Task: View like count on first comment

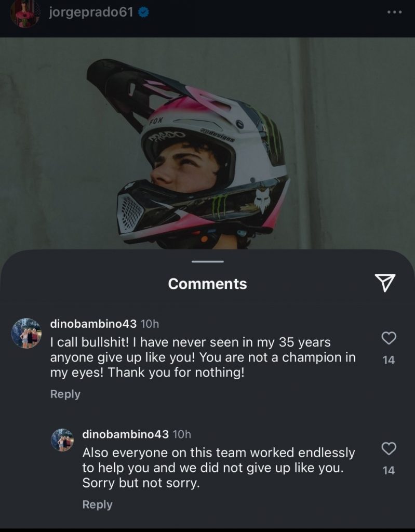Action: pos(389,360)
